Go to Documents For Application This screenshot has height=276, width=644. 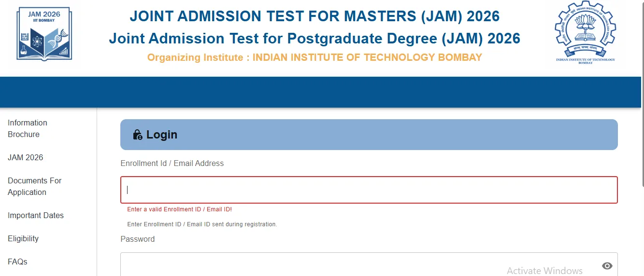pyautogui.click(x=35, y=186)
